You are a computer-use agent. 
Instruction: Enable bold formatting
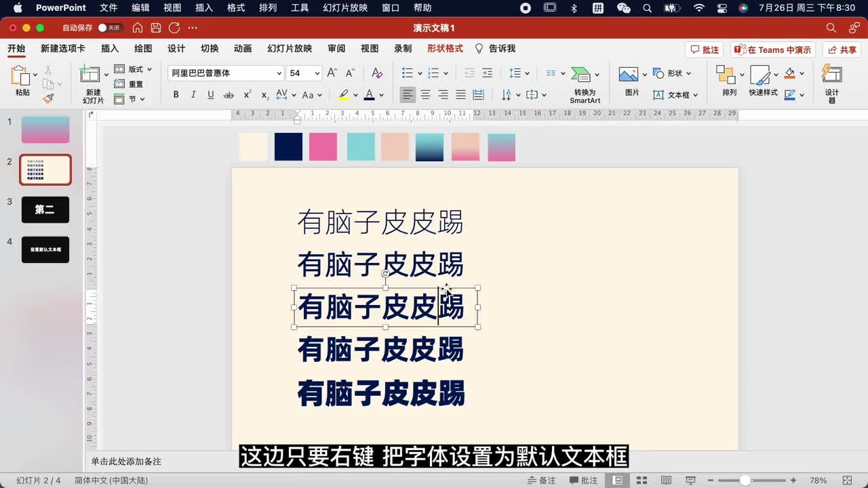(x=176, y=95)
